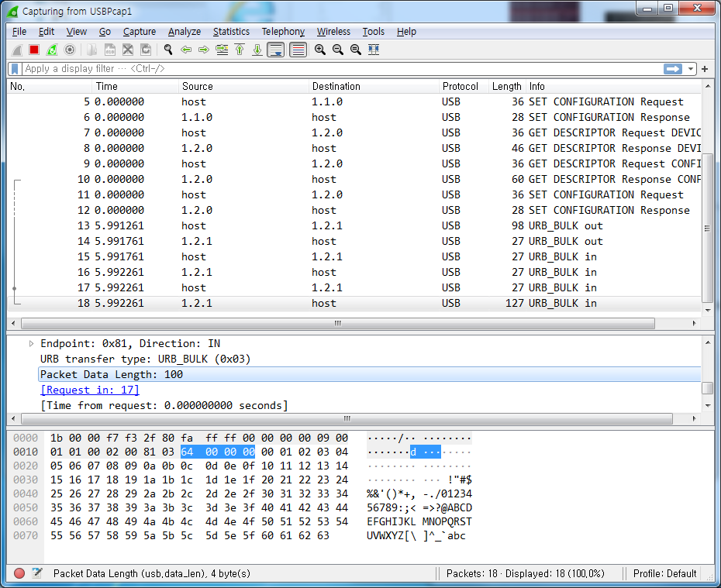Screen dimensions: 721x588
Task: Find a packet with magnifier icon
Action: (168, 50)
